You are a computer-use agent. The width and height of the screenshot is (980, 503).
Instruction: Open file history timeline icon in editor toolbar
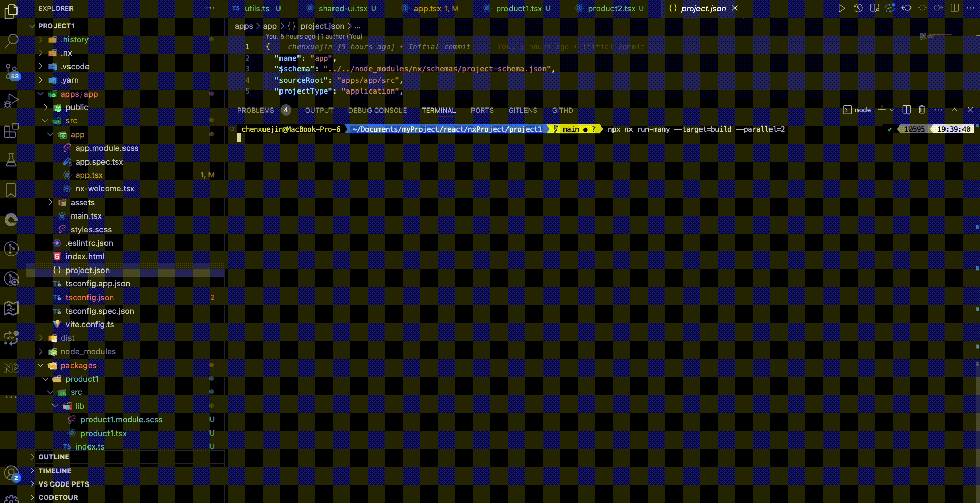pos(857,8)
